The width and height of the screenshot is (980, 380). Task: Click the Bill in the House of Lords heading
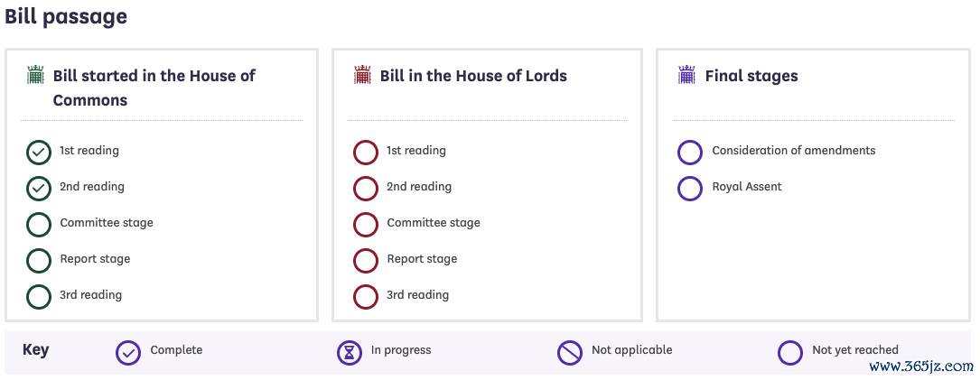(x=474, y=76)
